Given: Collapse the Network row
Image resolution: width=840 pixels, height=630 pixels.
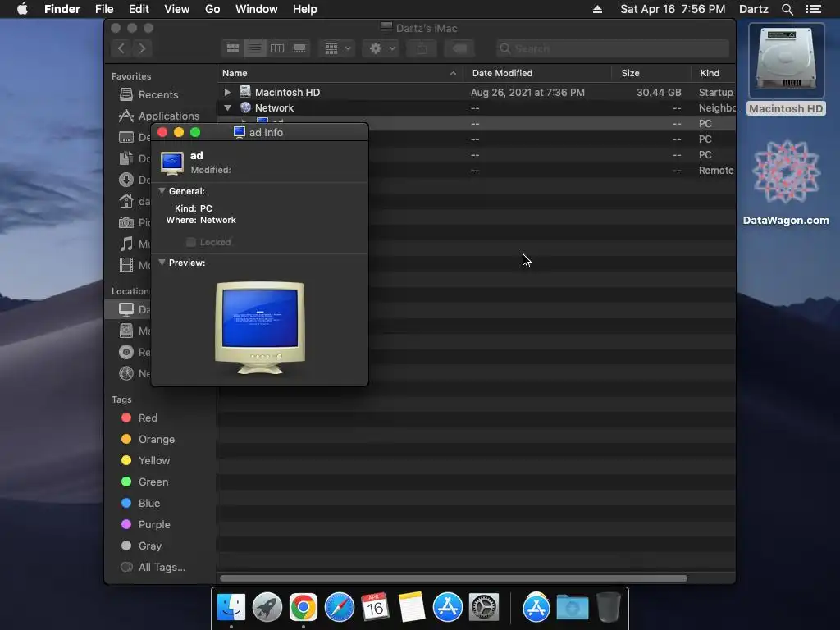Looking at the screenshot, I should click(227, 107).
